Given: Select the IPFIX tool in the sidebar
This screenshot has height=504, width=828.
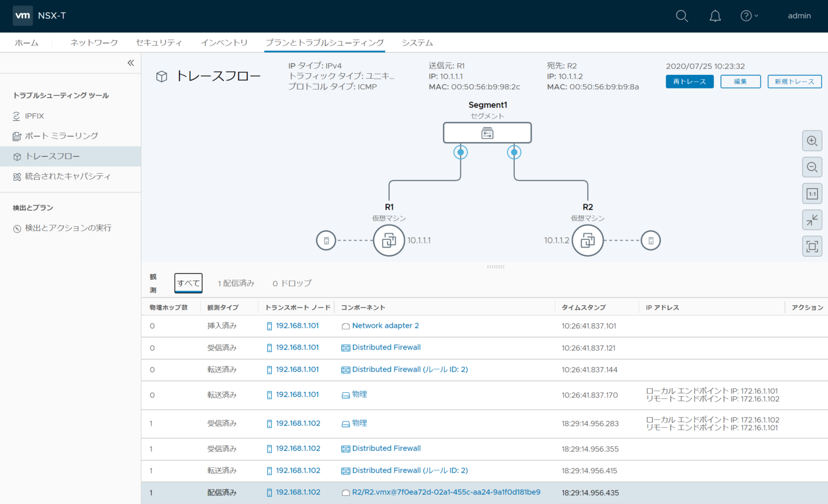Looking at the screenshot, I should (34, 115).
